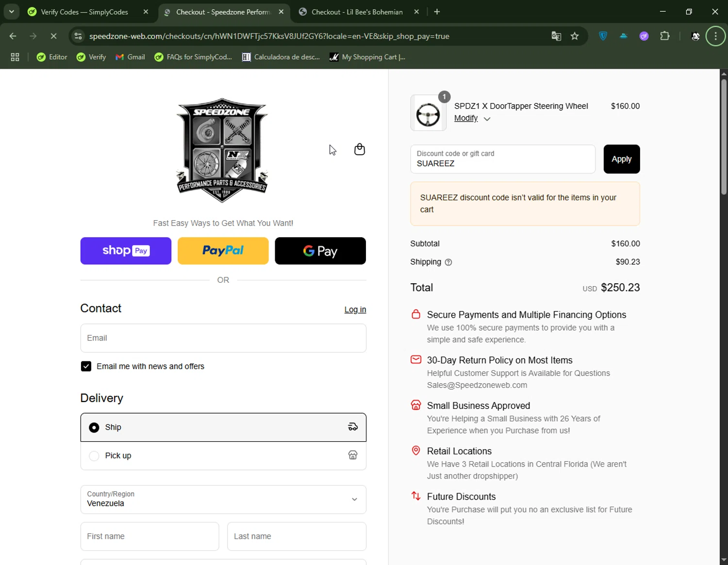This screenshot has height=565, width=728.
Task: Click the discount code input field
Action: tap(503, 159)
